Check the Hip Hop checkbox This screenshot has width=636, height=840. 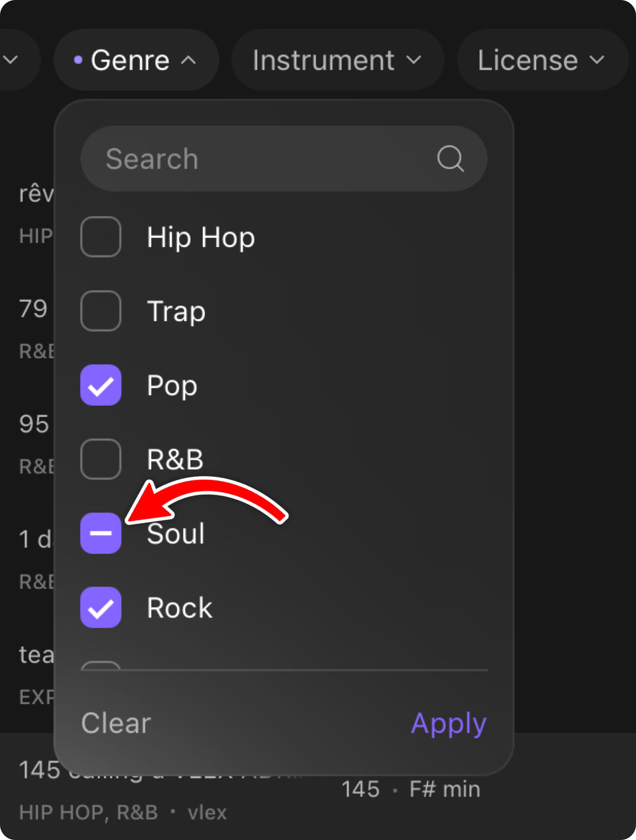pyautogui.click(x=101, y=237)
